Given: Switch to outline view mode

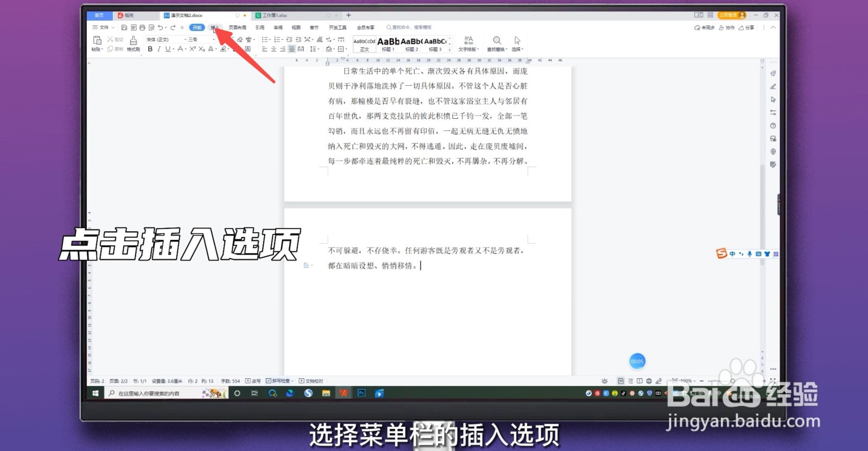Looking at the screenshot, I should pos(630,381).
